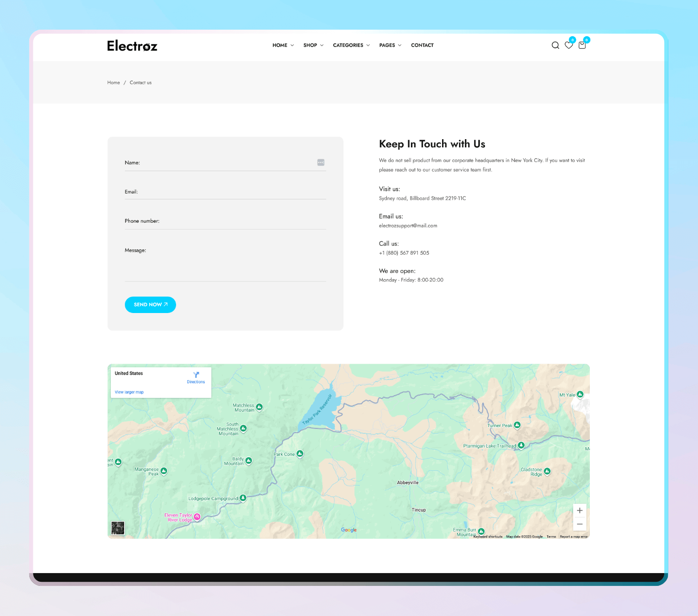Screen dimensions: 698x616
Task: Click the electrozsupport@mail.com email address
Action: click(408, 225)
